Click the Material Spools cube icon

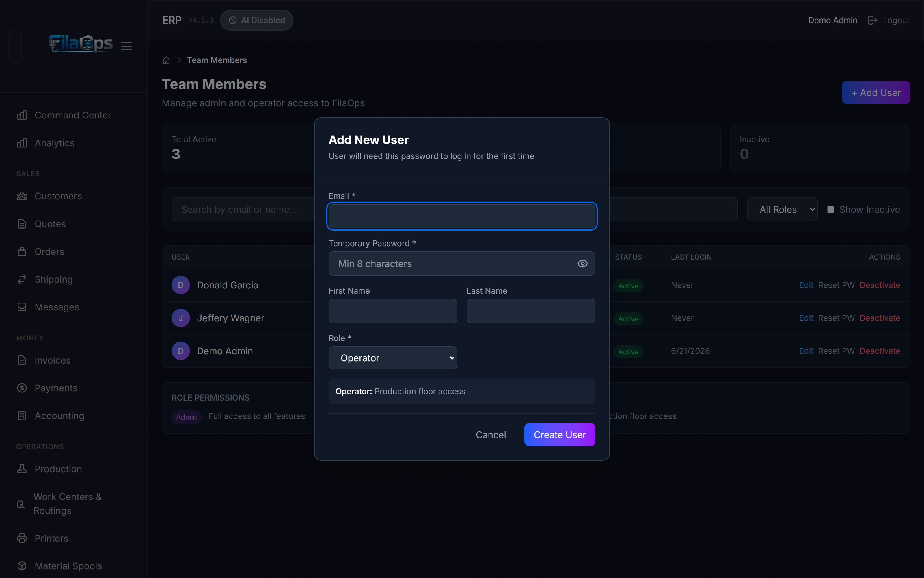coord(22,566)
